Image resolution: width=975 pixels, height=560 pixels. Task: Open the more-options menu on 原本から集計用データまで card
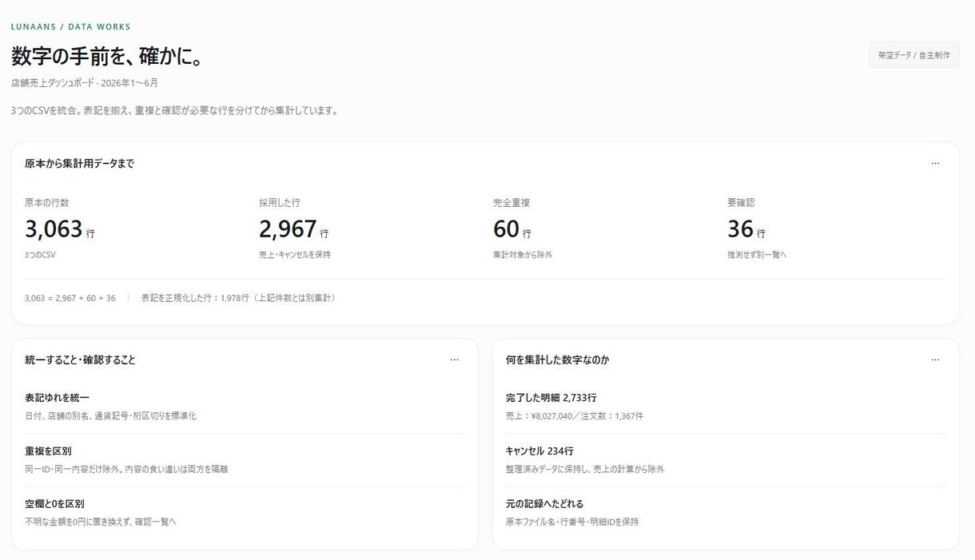pos(935,164)
